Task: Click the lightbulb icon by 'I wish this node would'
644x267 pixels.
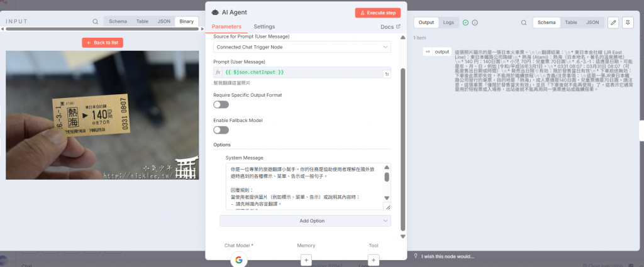Action: point(416,256)
